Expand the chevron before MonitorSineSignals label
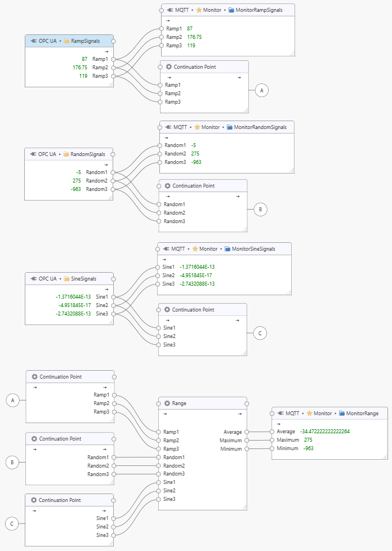Screen dimensions: 392x551 point(220,248)
